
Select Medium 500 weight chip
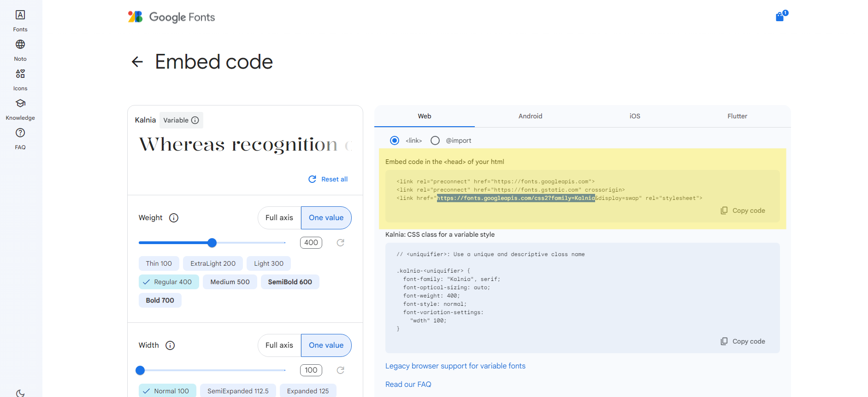(x=230, y=282)
